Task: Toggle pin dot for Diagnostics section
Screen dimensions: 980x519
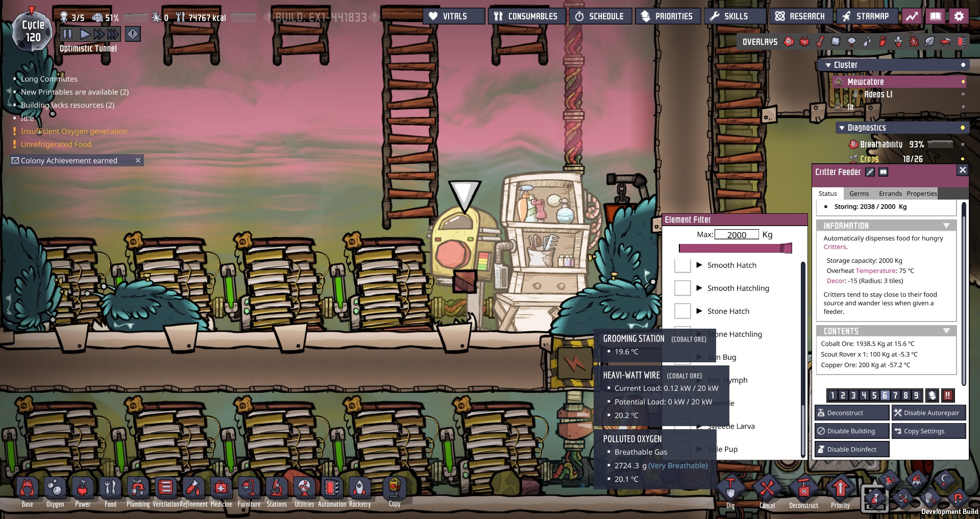Action: 963,128
